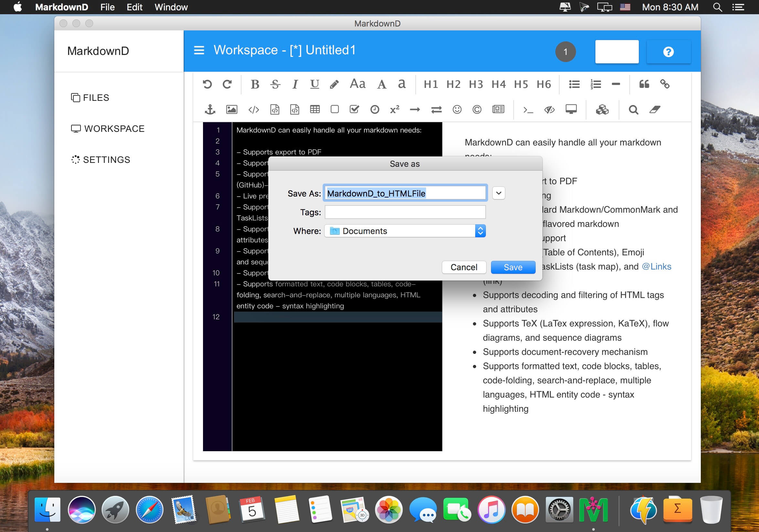Insert a horizontal rule
The width and height of the screenshot is (759, 532).
[x=615, y=84]
